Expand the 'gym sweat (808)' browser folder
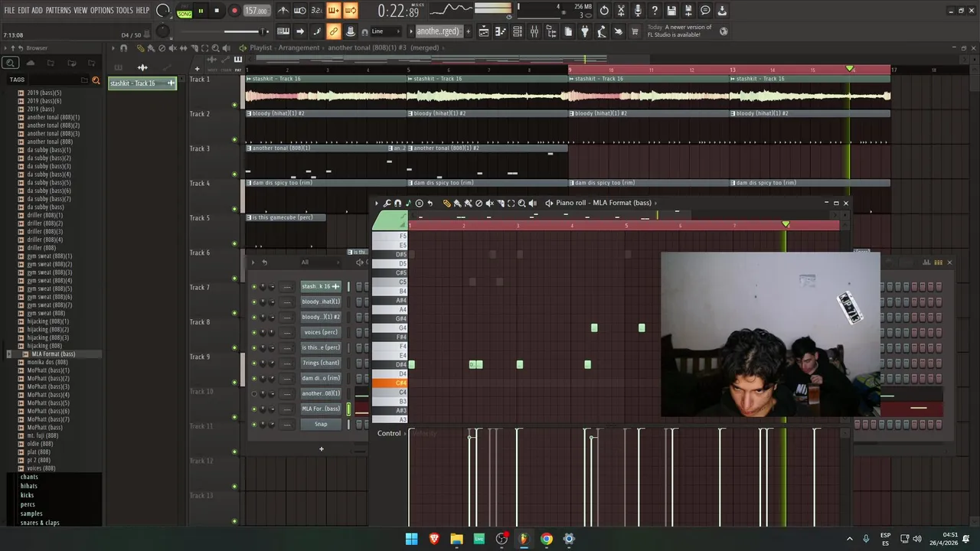The image size is (980, 551). point(46,313)
